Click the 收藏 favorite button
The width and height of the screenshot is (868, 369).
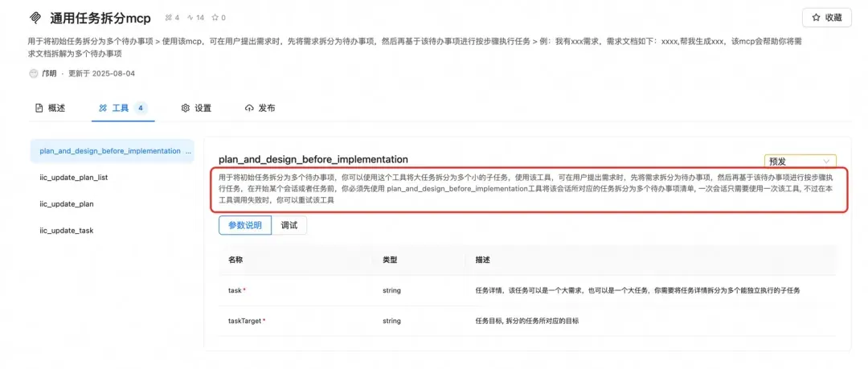point(826,18)
